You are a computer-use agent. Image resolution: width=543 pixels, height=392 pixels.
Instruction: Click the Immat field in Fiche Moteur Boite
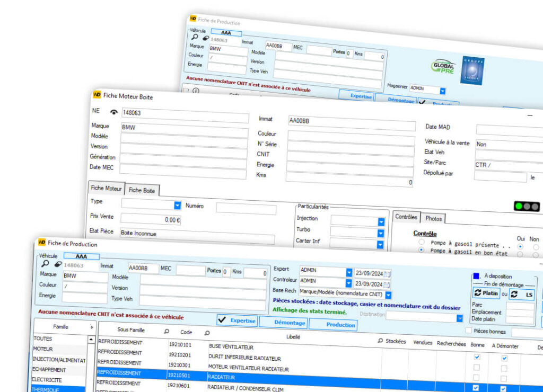tap(352, 123)
